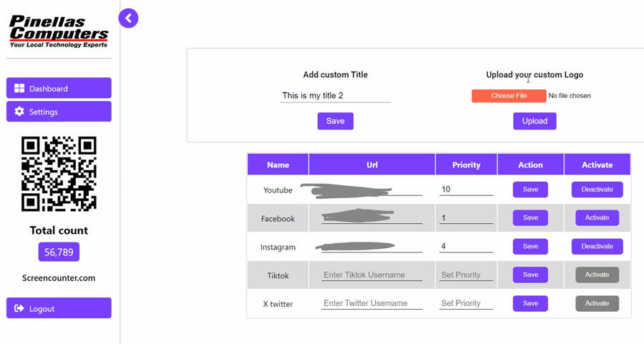
Task: Activate the Facebook row
Action: (x=597, y=218)
